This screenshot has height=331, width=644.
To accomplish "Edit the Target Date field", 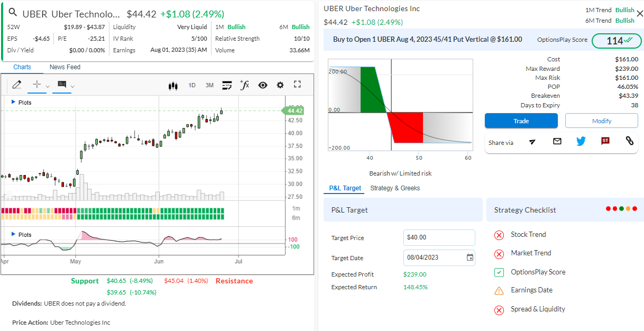I will coord(439,258).
